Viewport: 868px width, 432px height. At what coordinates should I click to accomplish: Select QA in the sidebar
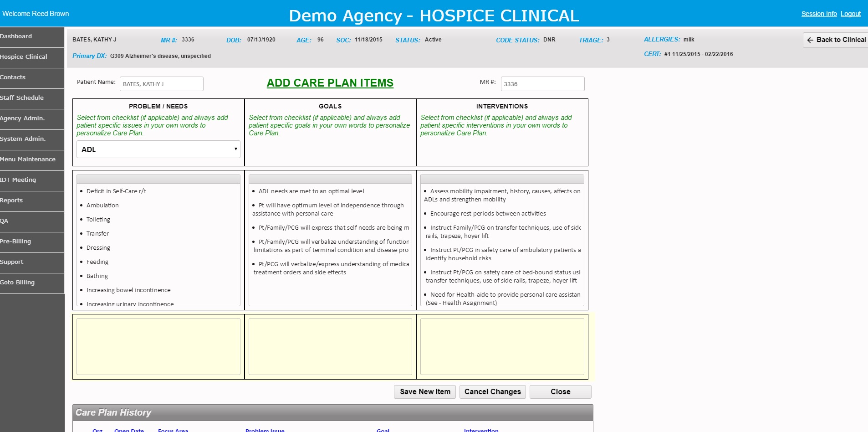click(32, 221)
